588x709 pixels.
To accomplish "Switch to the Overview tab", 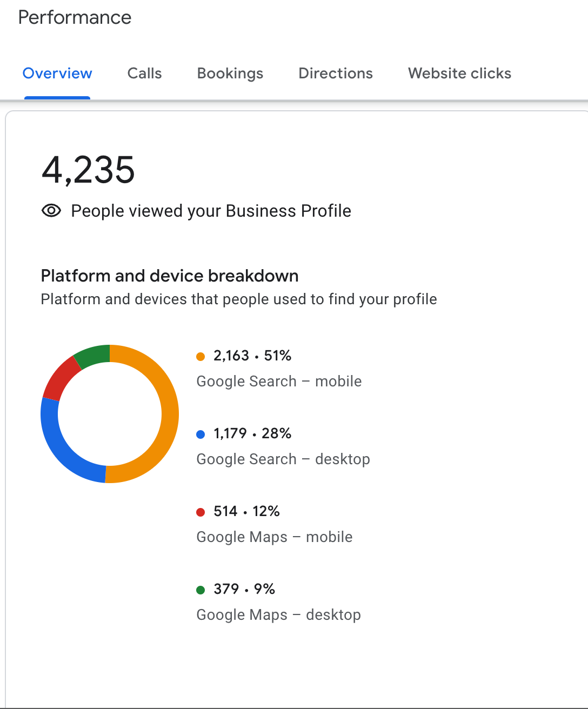I will (x=57, y=73).
